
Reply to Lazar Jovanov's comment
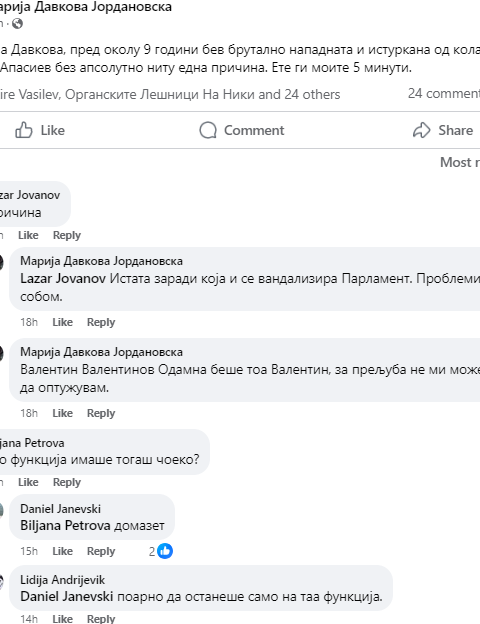(x=67, y=235)
